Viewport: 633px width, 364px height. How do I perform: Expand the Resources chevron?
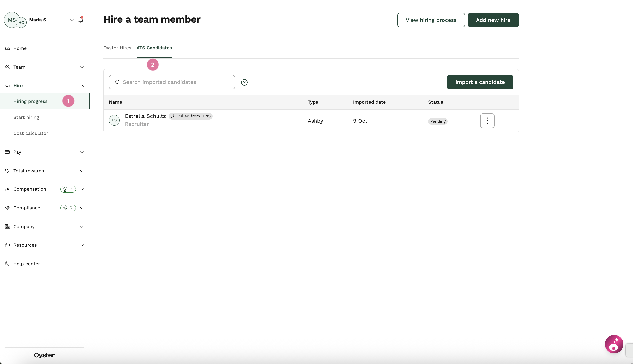coord(82,245)
